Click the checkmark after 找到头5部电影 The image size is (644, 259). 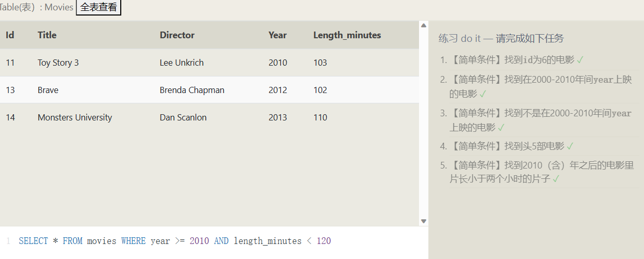pyautogui.click(x=570, y=146)
